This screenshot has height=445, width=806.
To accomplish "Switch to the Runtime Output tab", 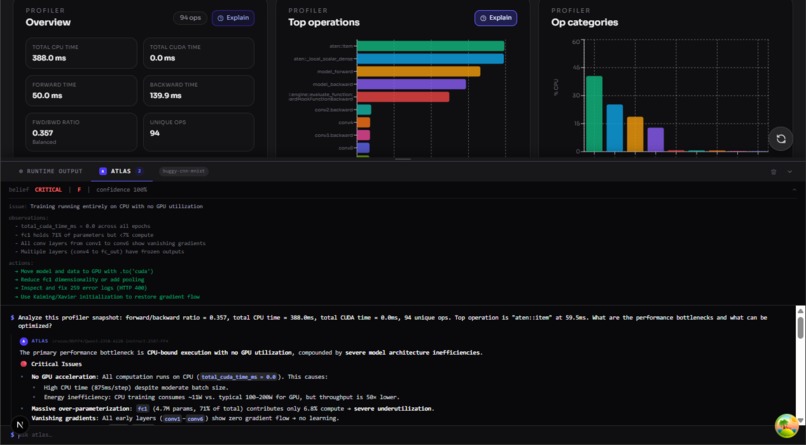I will coord(50,171).
